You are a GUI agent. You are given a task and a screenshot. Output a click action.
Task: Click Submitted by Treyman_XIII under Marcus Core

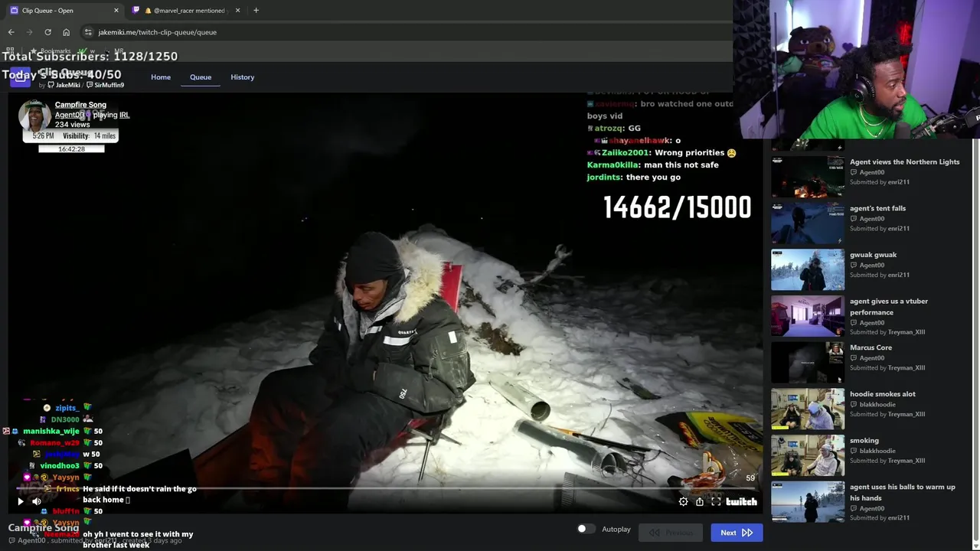pyautogui.click(x=887, y=367)
